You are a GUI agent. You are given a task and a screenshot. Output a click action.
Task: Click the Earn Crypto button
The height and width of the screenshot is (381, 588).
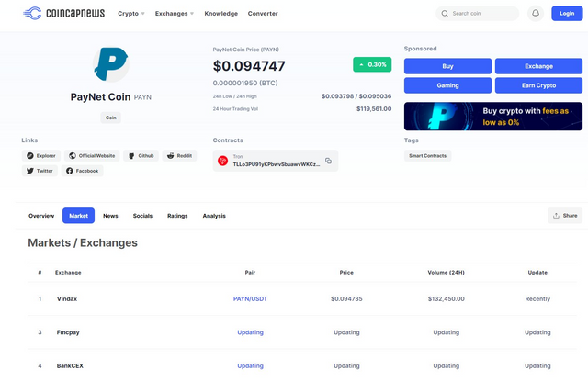point(539,85)
